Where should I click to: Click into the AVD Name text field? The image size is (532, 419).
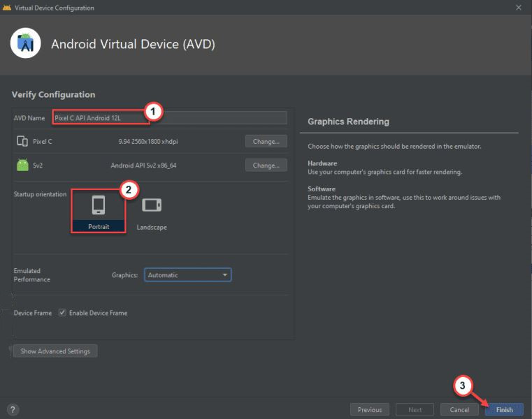click(x=210, y=118)
